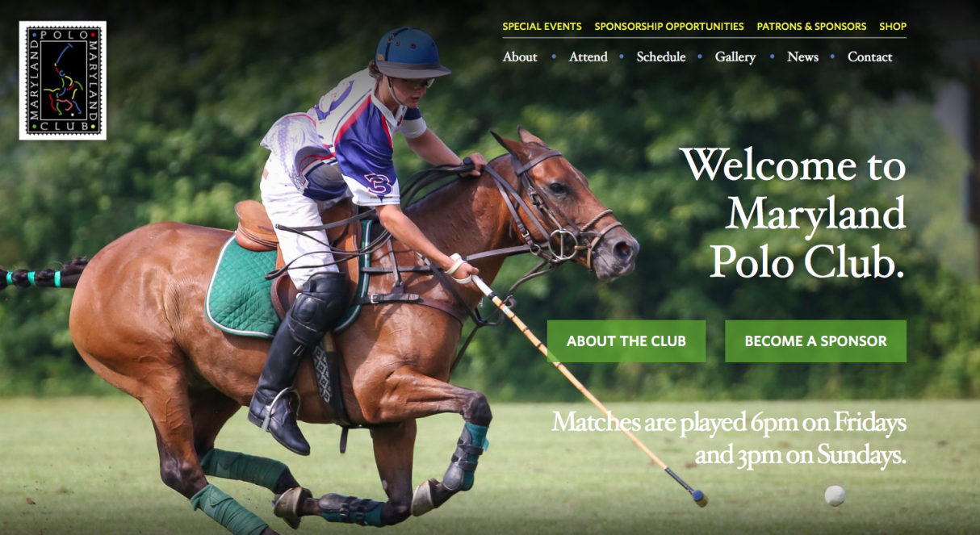Open the News menu item
The image size is (980, 535).
tap(802, 56)
